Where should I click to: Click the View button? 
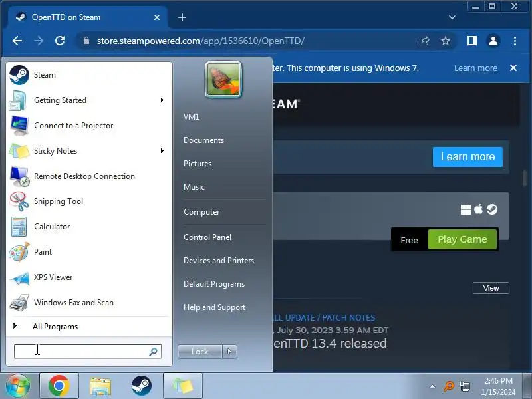pos(491,288)
